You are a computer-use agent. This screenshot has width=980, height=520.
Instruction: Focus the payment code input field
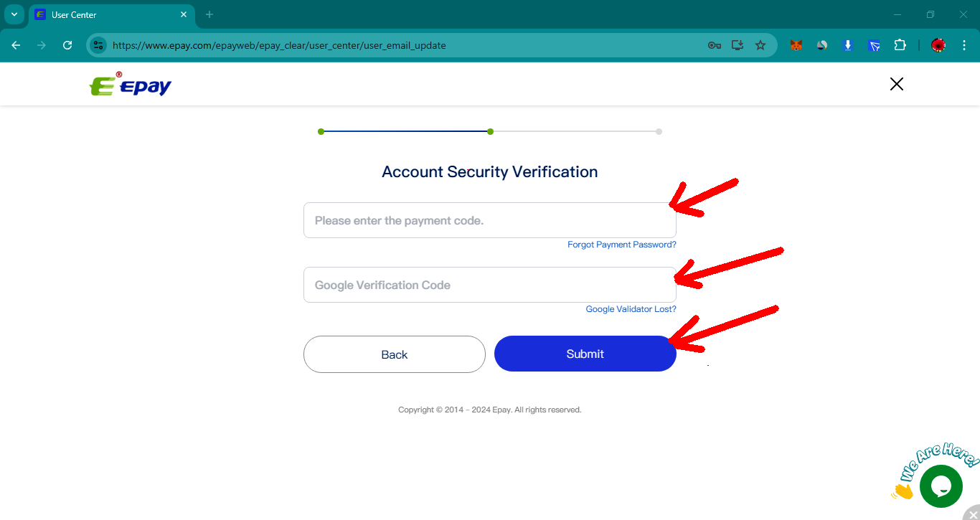489,220
